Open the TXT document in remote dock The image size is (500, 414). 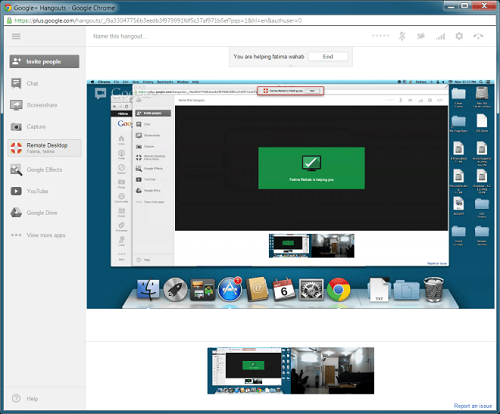click(379, 289)
